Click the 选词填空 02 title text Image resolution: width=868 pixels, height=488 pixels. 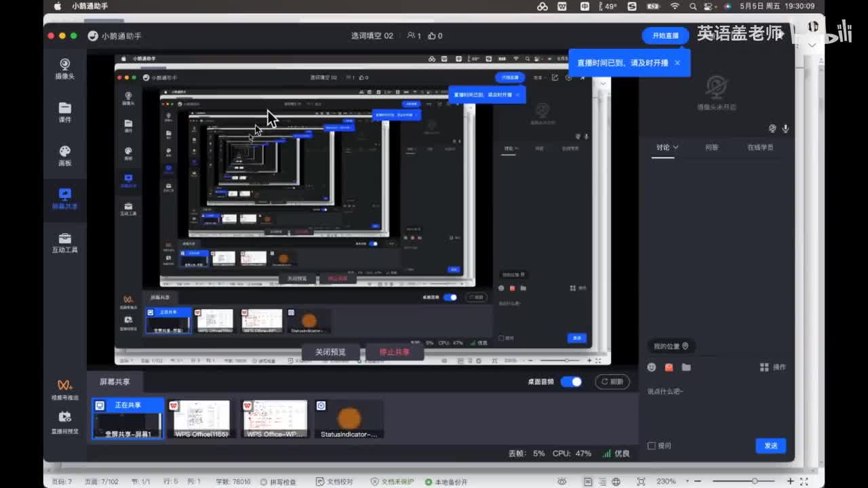coord(372,36)
